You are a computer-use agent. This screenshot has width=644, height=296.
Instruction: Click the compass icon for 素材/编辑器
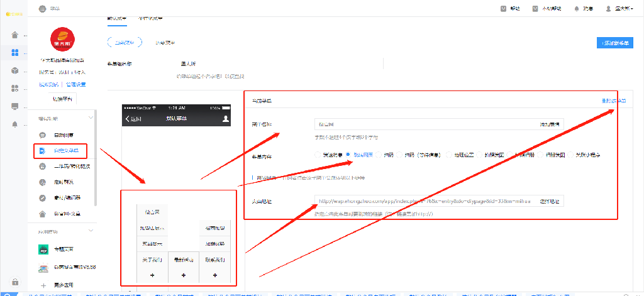click(x=42, y=197)
